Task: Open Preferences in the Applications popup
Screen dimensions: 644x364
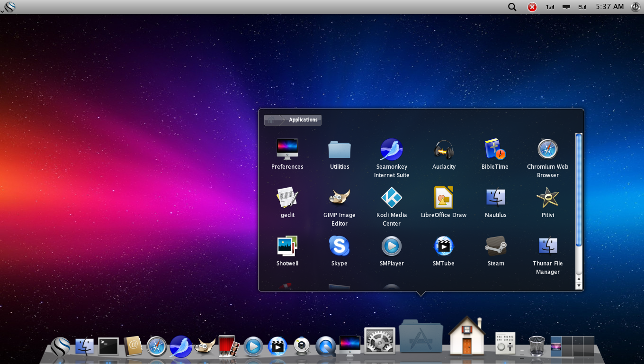Action: (287, 154)
